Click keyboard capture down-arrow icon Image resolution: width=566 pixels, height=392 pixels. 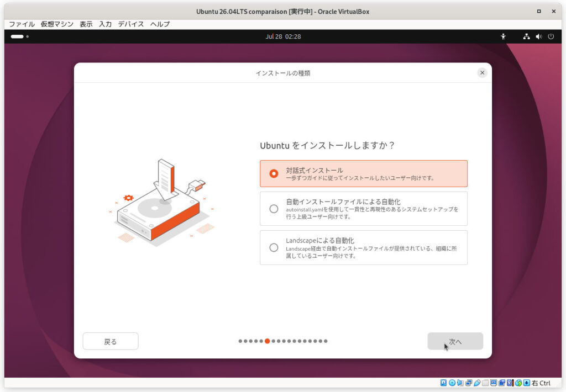(527, 383)
